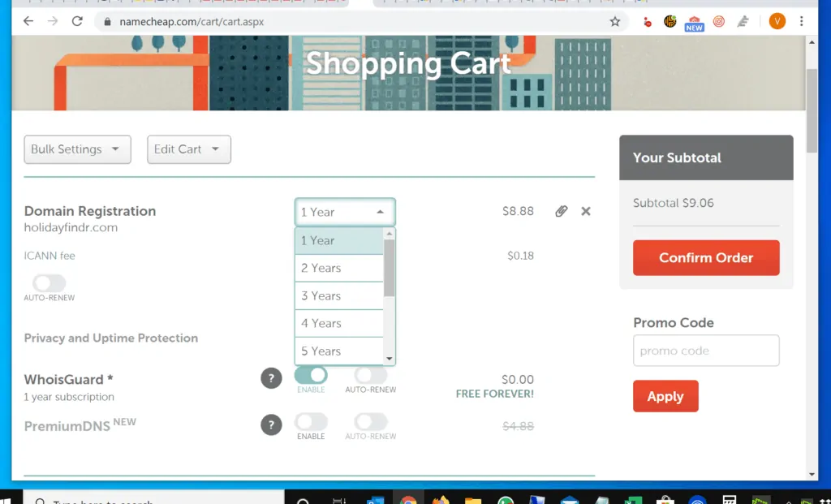Apply the promo code
Viewport: 831px width, 504px height.
(x=665, y=396)
